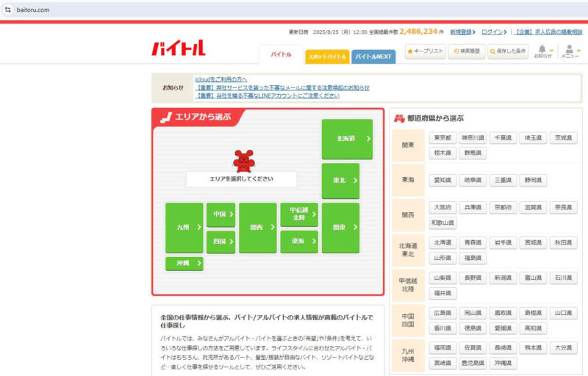Open 保存した条件 button
This screenshot has height=376, width=588.
pos(508,51)
